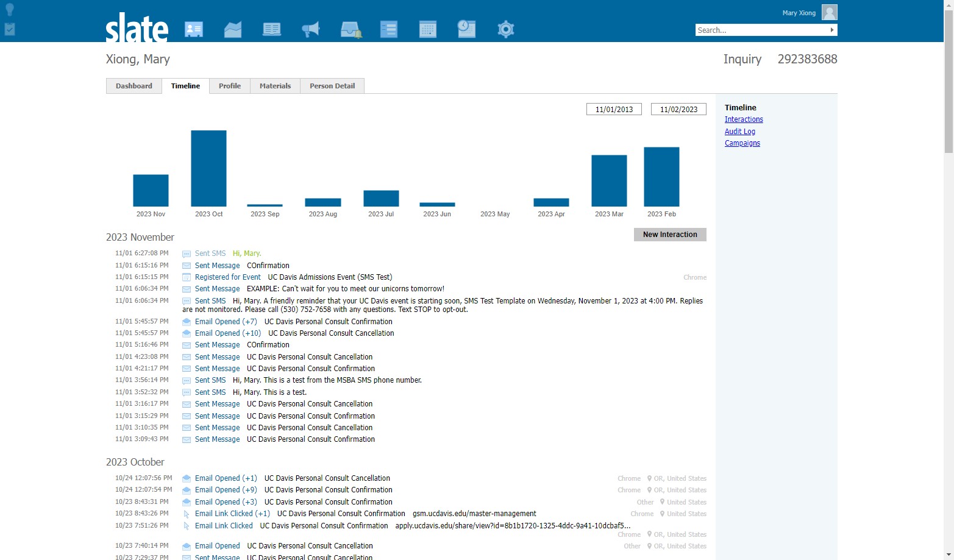Open the Inbox tray icon with bell

351,29
